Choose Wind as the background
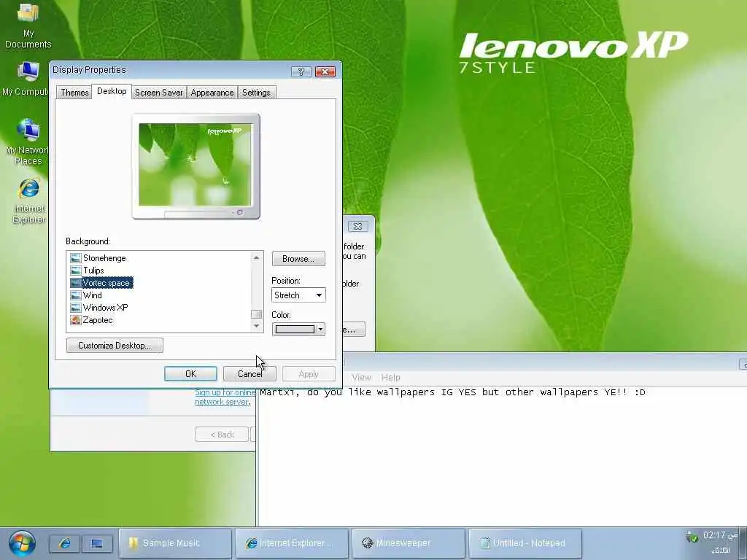Viewport: 747px width, 560px height. coord(92,295)
